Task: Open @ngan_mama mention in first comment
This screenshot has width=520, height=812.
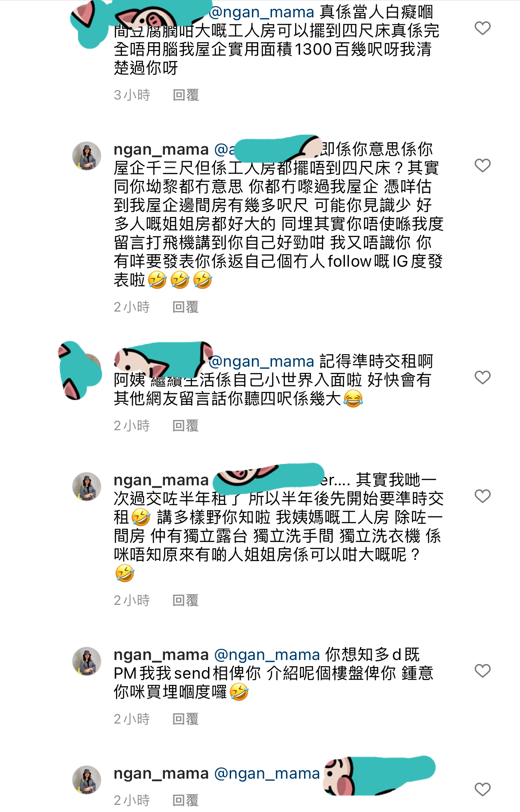Action: click(x=261, y=12)
